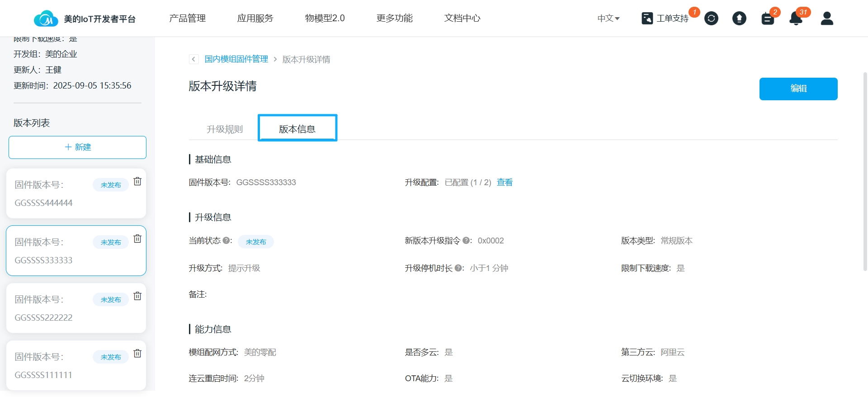Switch to the 升级规则 tab
This screenshot has width=868, height=397.
pos(225,129)
